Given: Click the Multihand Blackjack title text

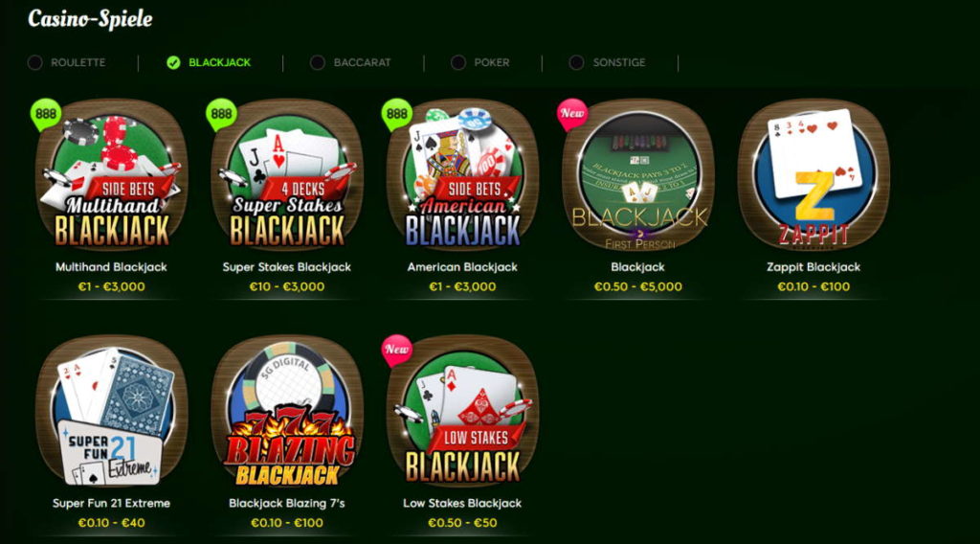Looking at the screenshot, I should point(111,267).
